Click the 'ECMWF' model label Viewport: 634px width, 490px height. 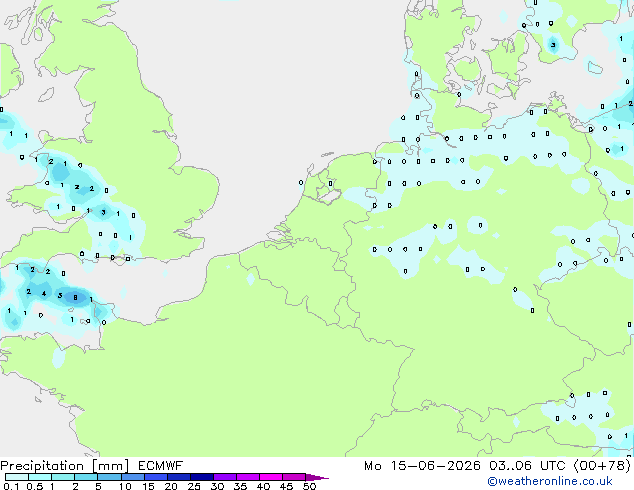[x=161, y=466]
